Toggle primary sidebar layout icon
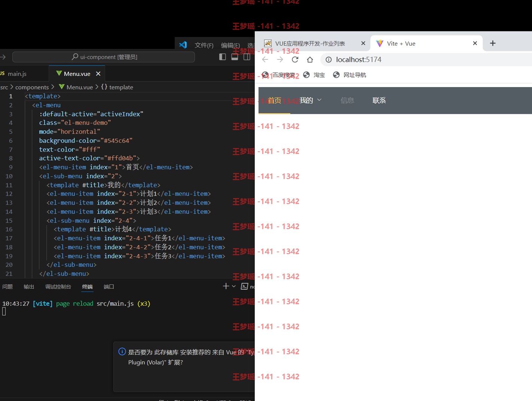 (222, 57)
